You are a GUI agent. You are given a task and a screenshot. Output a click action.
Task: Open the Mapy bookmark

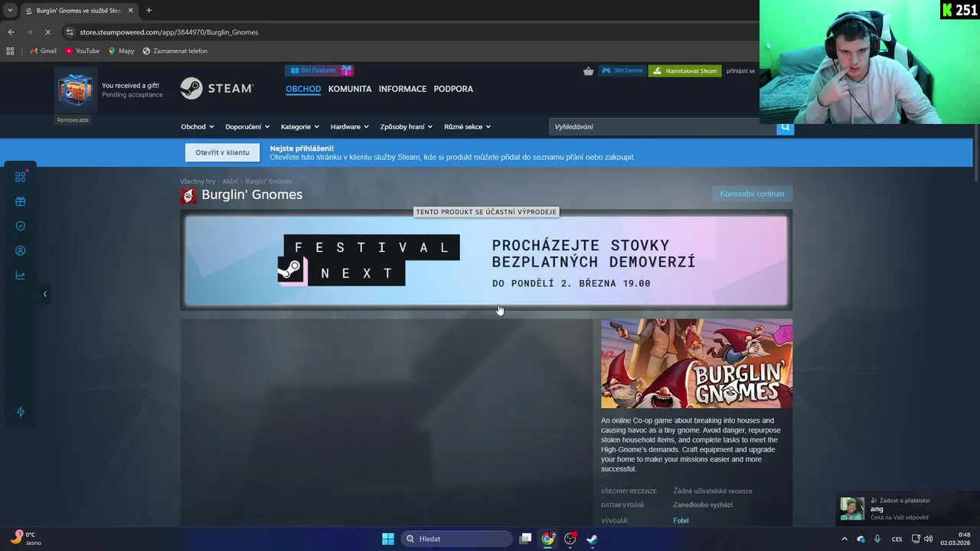pyautogui.click(x=121, y=51)
